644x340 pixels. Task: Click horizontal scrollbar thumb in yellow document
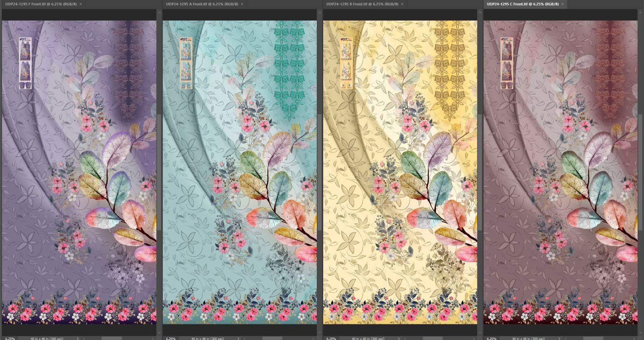(x=433, y=338)
